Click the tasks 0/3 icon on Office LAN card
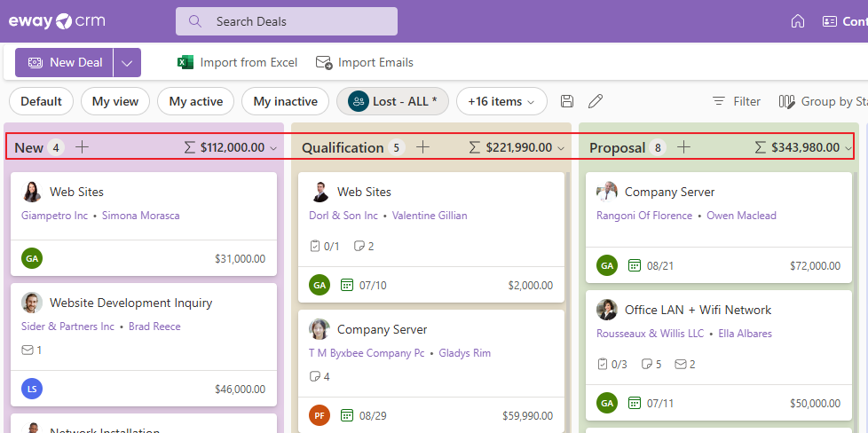The image size is (868, 433). [x=603, y=364]
